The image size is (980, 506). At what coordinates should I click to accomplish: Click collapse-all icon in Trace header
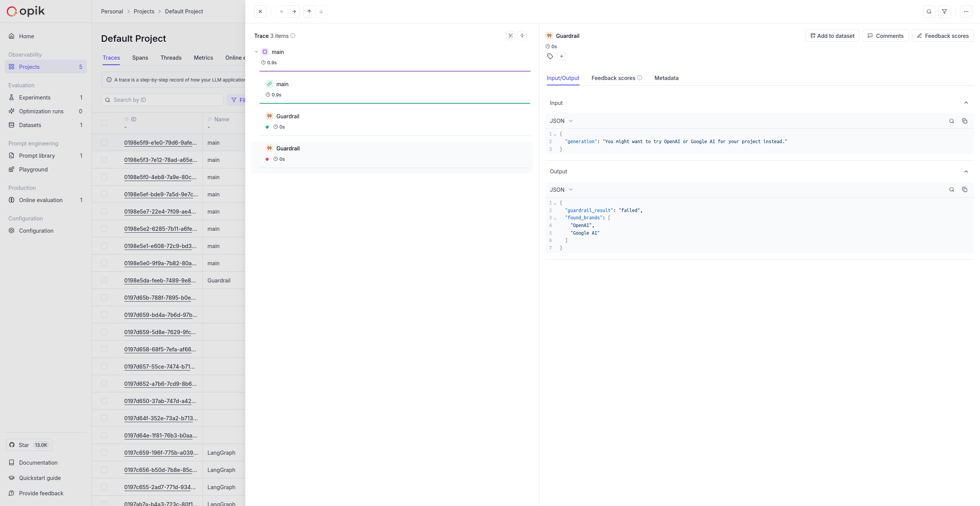click(522, 36)
